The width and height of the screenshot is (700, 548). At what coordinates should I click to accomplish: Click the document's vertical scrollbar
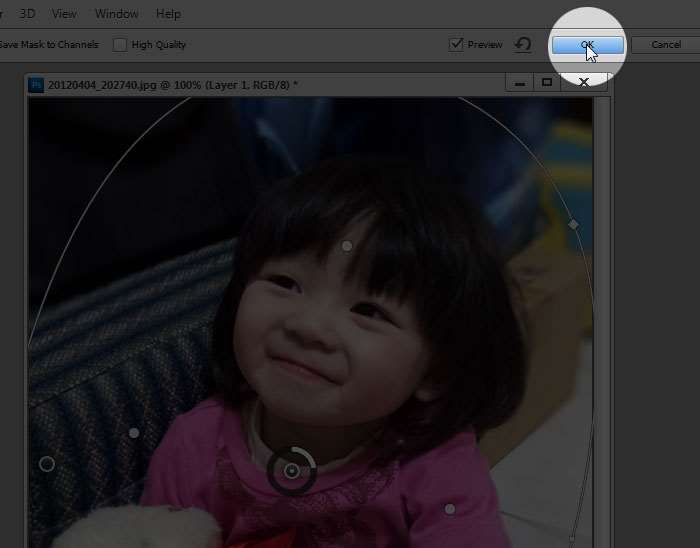point(602,322)
